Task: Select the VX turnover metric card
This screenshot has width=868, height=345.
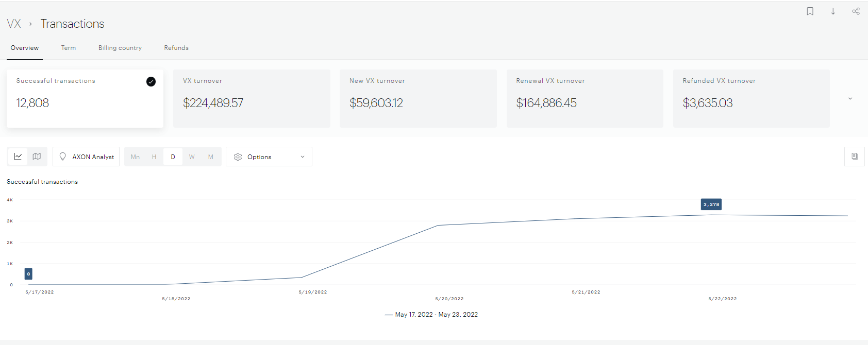Action: point(252,98)
